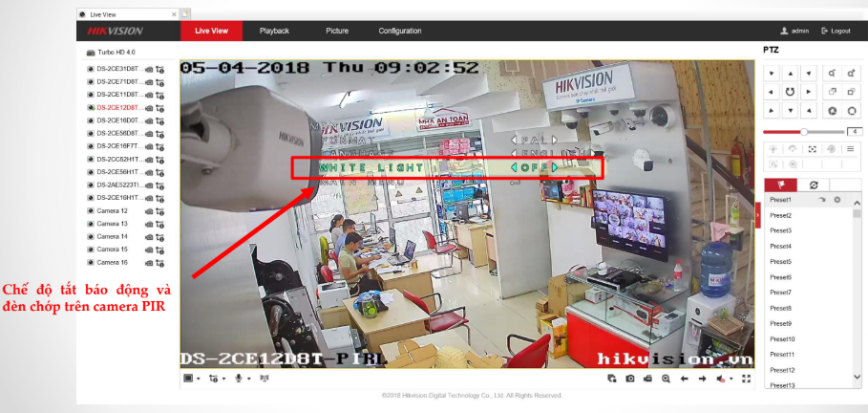Switch to the Patrol tab
This screenshot has height=413, width=868.
814,185
